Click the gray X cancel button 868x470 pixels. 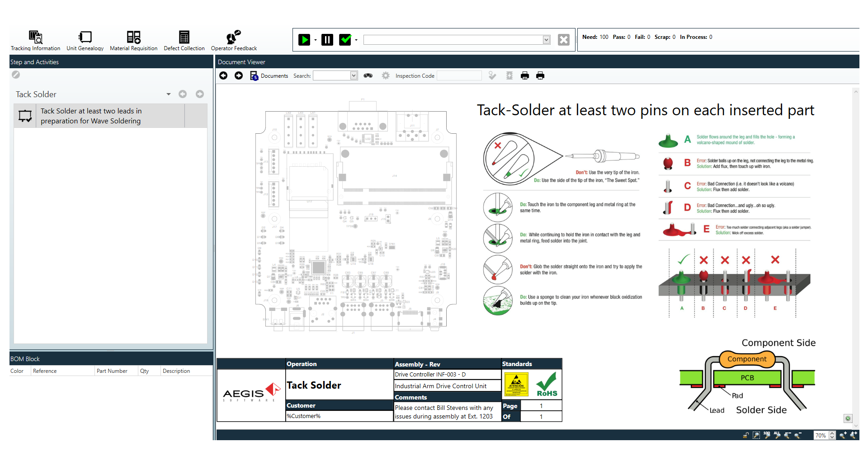coord(564,40)
